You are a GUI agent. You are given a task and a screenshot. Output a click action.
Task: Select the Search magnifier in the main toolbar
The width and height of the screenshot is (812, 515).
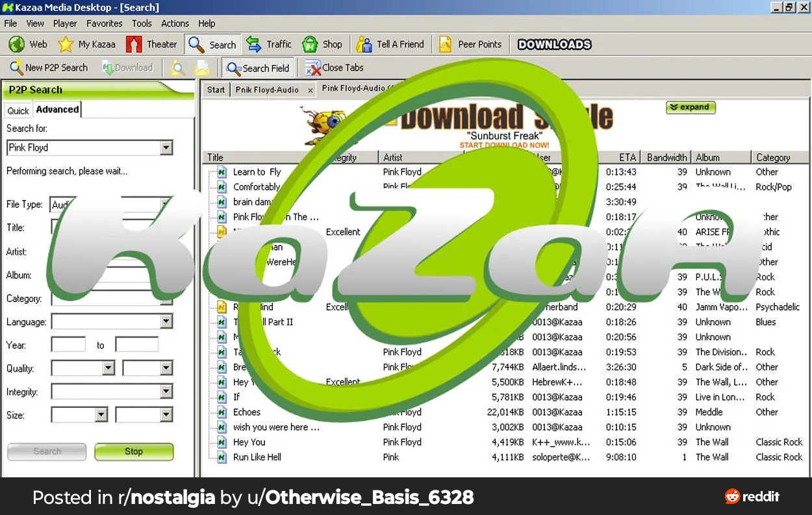click(x=212, y=44)
